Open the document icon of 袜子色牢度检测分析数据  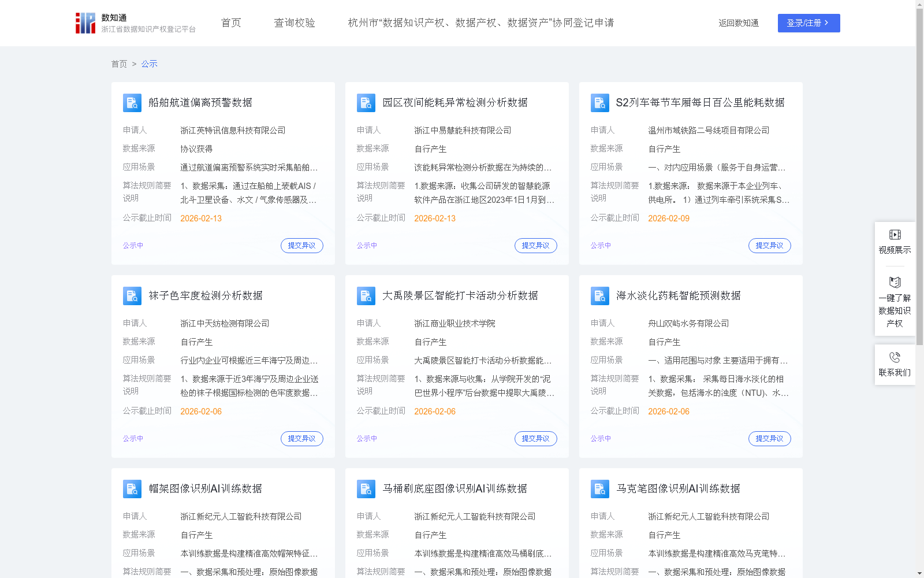point(132,296)
